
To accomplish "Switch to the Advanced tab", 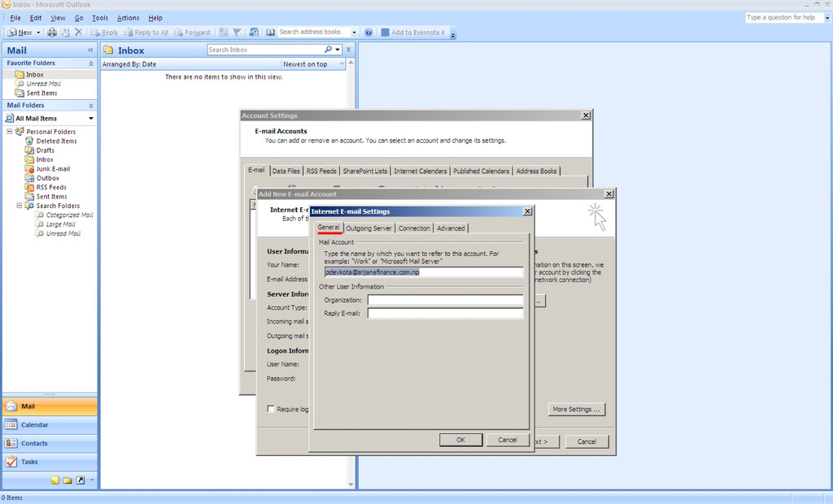I will [x=451, y=228].
